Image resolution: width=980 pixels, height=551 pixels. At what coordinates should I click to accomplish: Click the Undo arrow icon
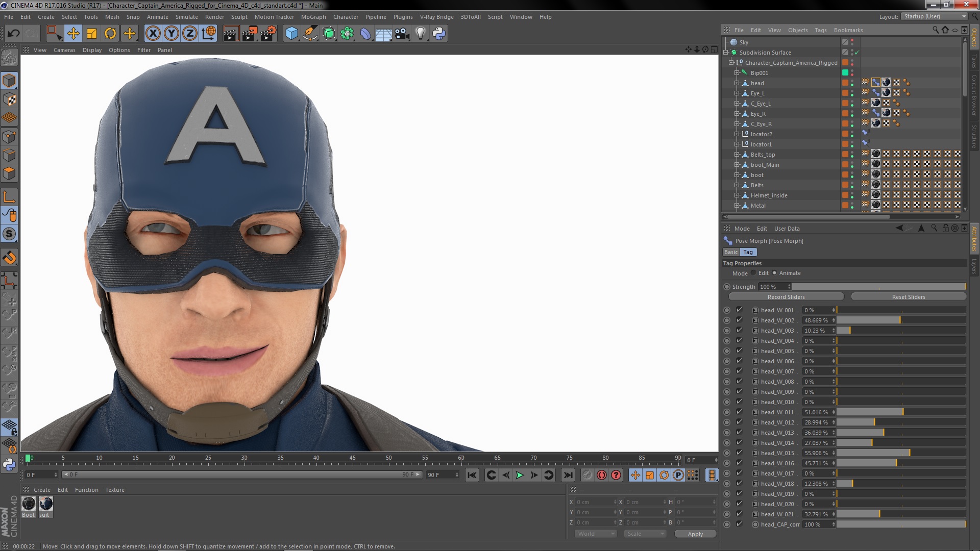(x=13, y=34)
